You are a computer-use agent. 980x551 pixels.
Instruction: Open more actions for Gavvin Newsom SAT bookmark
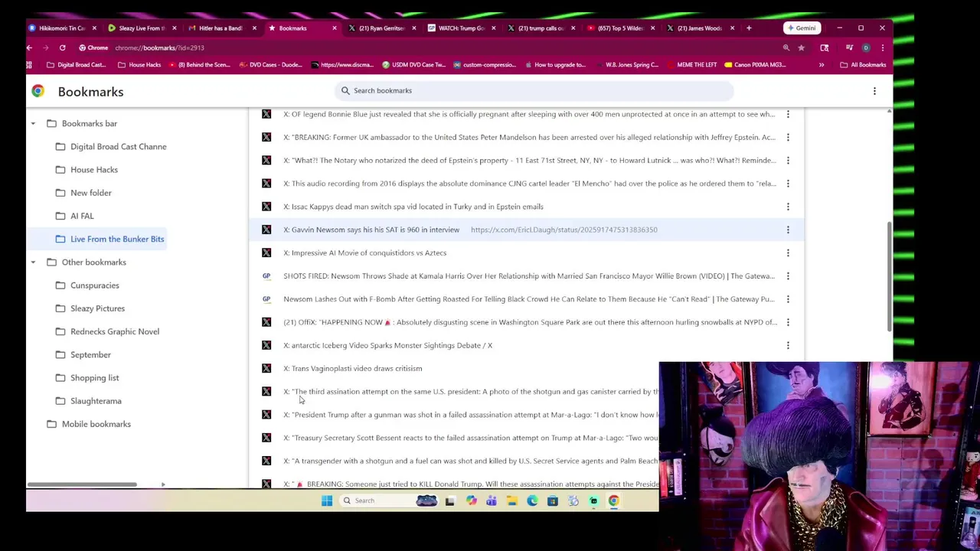pyautogui.click(x=788, y=230)
